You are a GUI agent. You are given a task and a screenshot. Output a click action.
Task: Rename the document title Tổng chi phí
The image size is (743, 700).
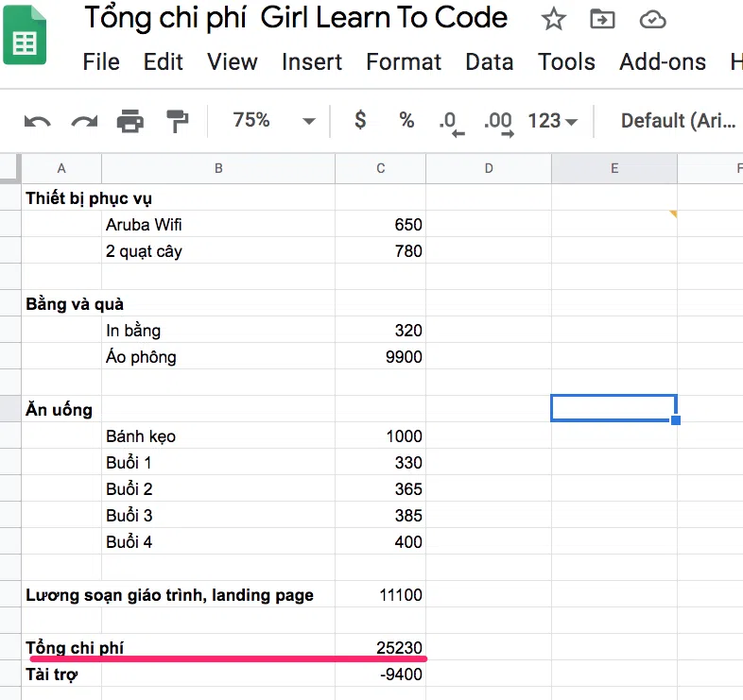pyautogui.click(x=296, y=18)
